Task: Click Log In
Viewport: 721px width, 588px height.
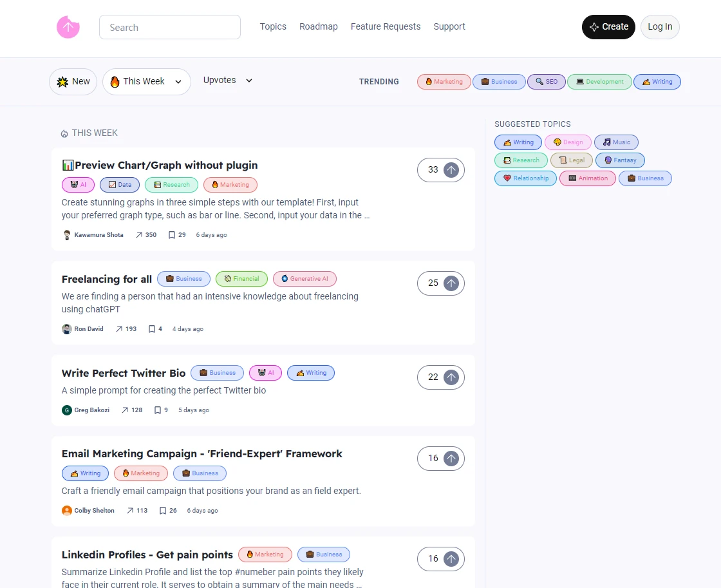Action: tap(660, 26)
